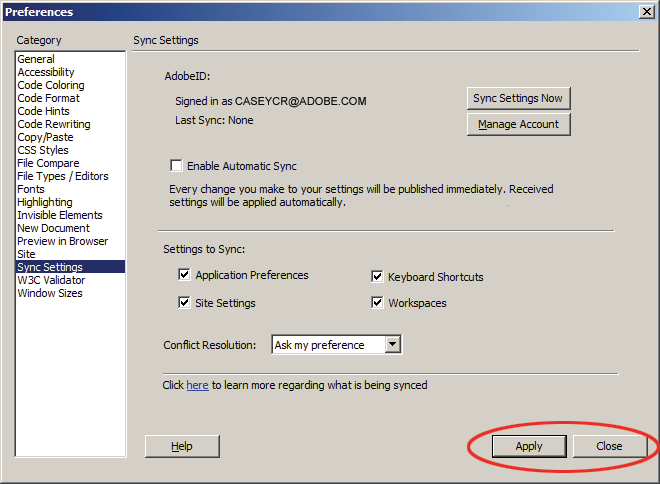
Task: Open Help for preferences
Action: [182, 446]
